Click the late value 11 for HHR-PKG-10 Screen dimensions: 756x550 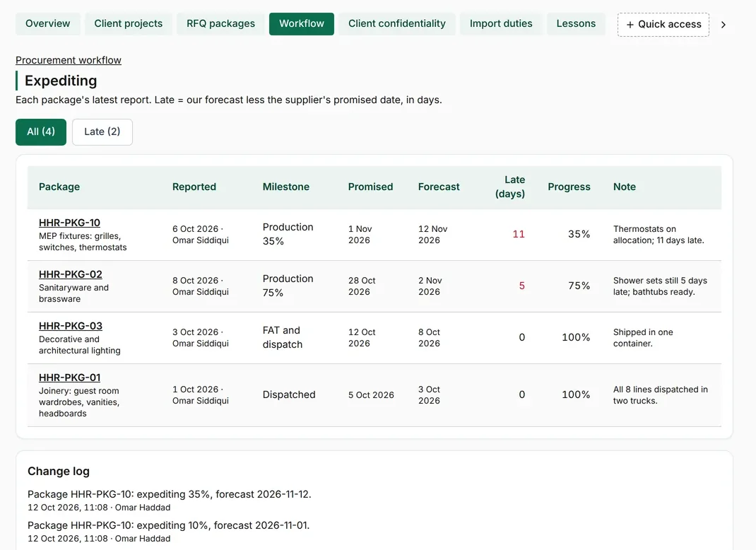(x=519, y=235)
